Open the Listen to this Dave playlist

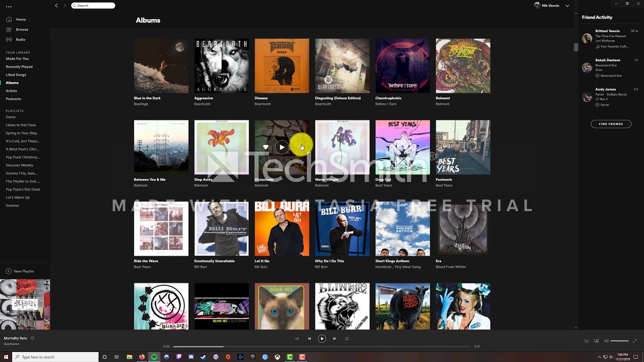(x=21, y=125)
